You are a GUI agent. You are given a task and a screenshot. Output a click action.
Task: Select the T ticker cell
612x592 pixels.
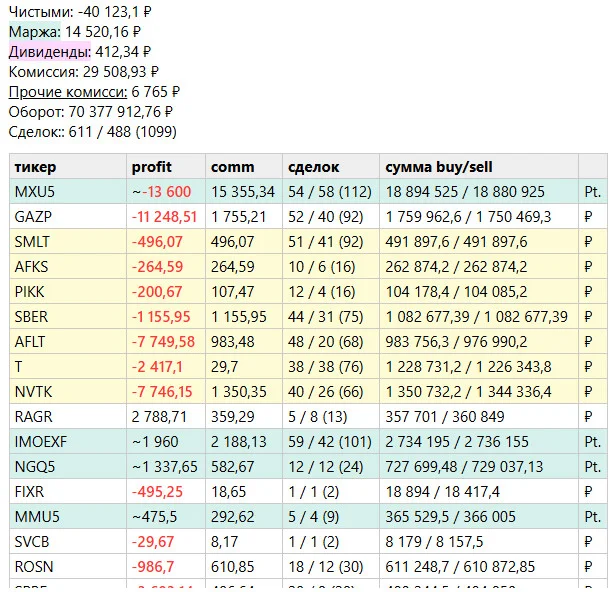(68, 366)
